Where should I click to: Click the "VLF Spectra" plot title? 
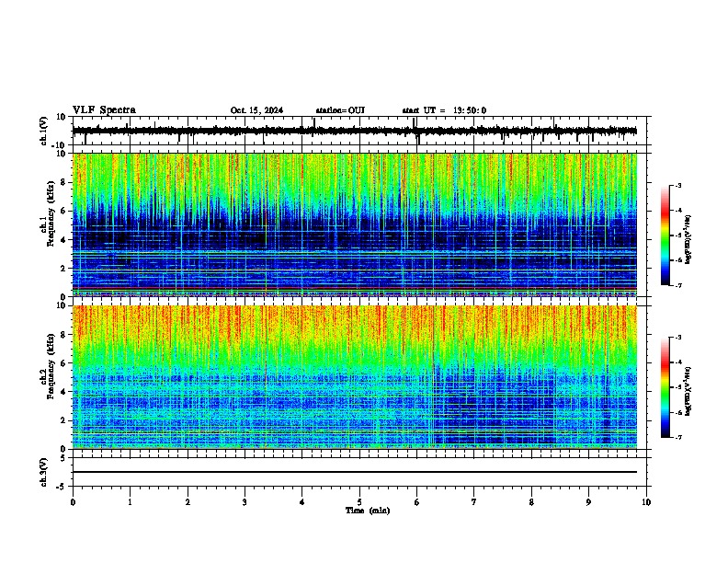pyautogui.click(x=104, y=110)
